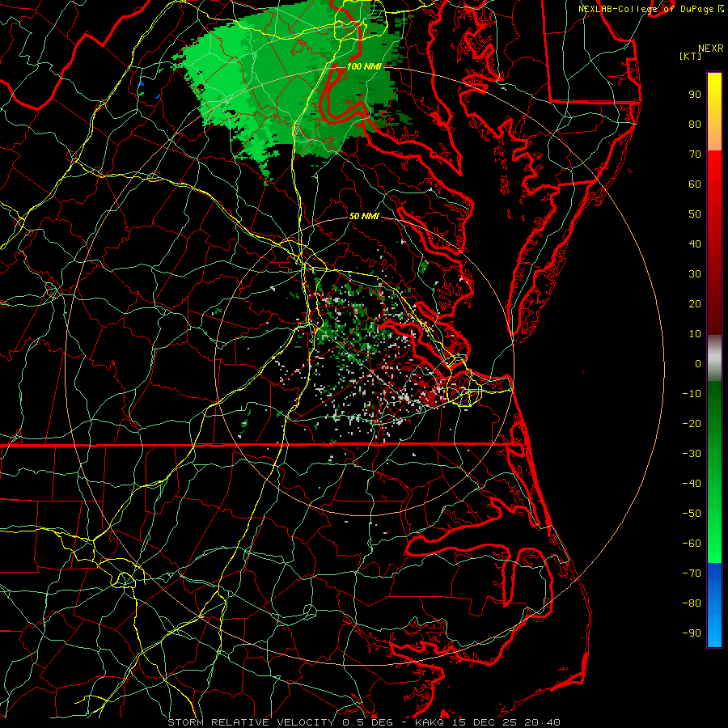Screen dimensions: 728x728
Task: Click the -60 value on the velocity scale
Action: coord(692,544)
